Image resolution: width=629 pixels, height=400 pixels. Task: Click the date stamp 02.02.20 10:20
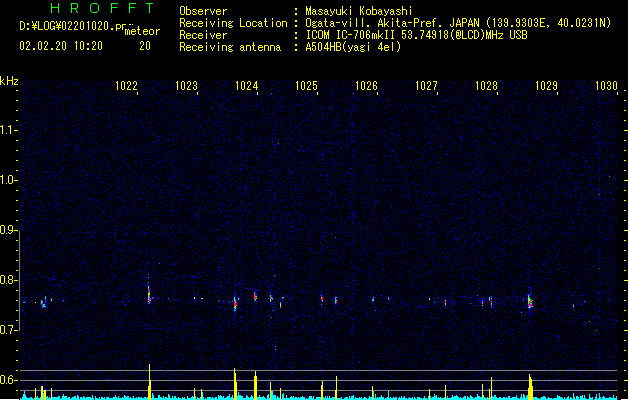tap(61, 46)
